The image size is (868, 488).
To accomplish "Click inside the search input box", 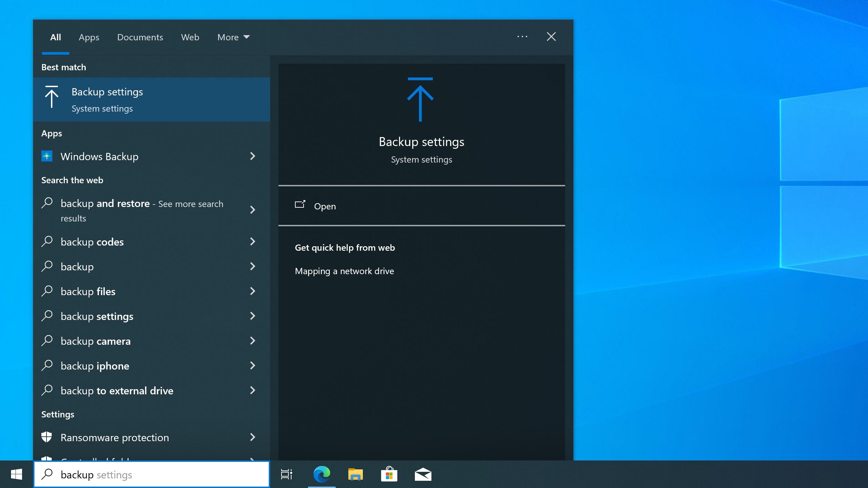I will point(152,474).
